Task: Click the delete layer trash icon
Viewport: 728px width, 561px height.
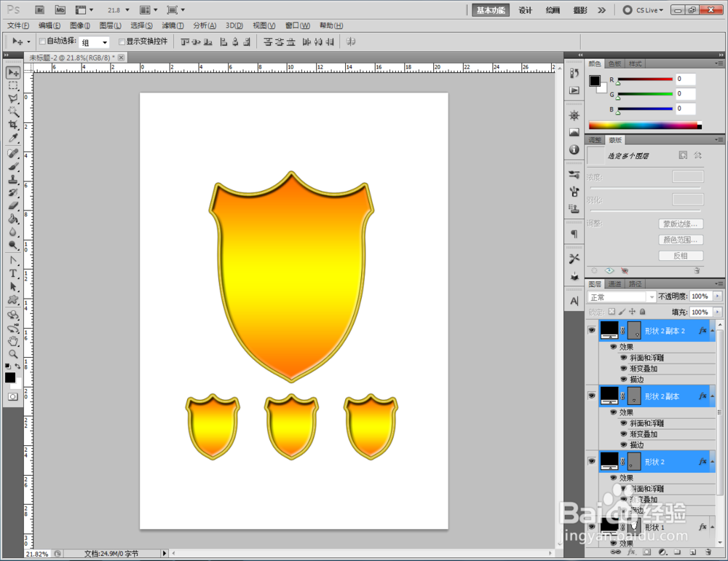Action: click(708, 552)
